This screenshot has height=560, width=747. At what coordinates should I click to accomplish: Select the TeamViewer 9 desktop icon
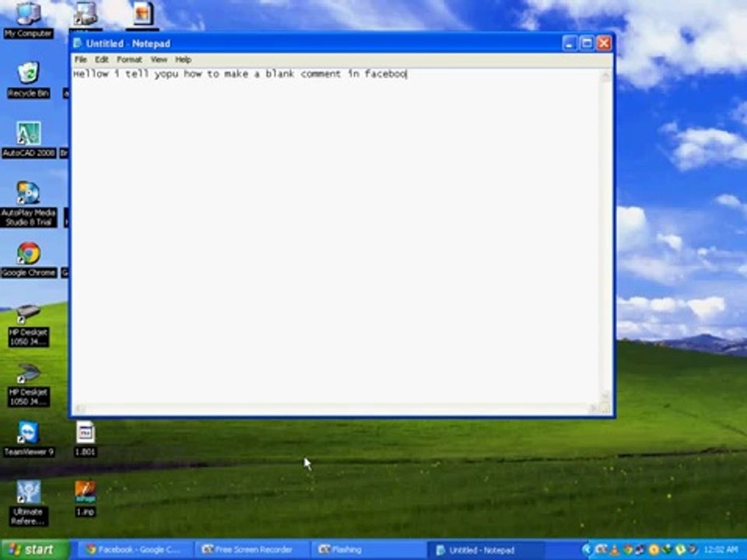pyautogui.click(x=29, y=439)
